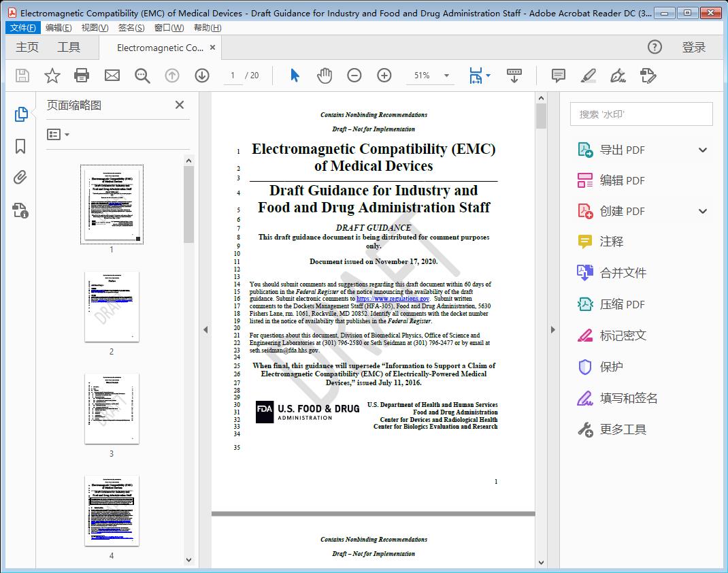This screenshot has height=573, width=728.
Task: Print the document
Action: point(82,76)
